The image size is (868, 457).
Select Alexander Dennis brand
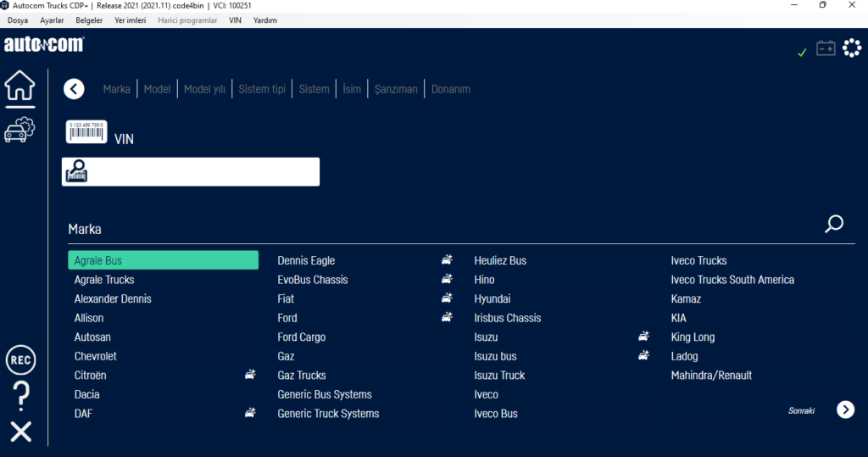coord(113,298)
